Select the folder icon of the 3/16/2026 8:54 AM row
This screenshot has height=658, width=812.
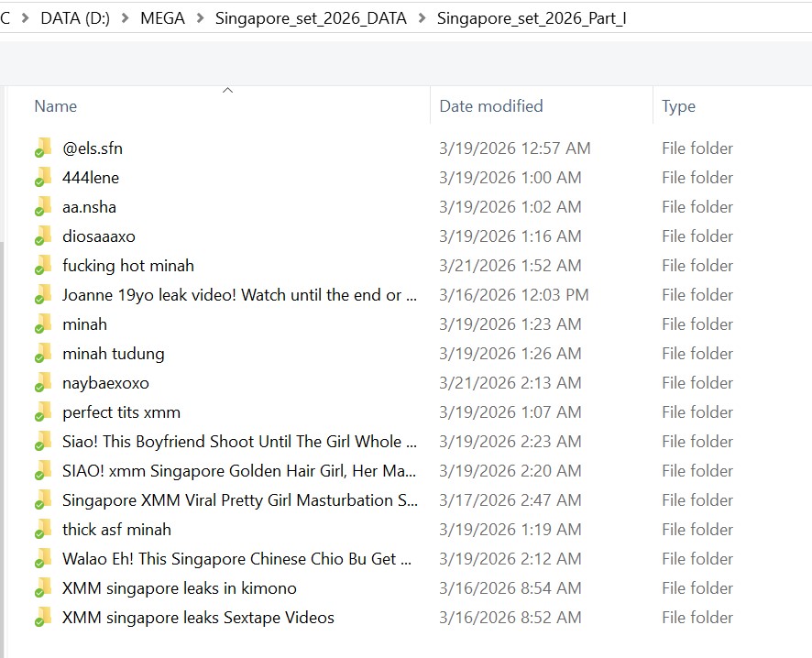[x=43, y=587]
